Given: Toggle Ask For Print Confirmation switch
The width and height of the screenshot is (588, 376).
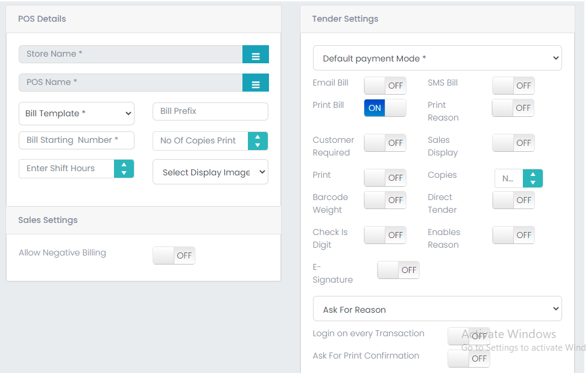Looking at the screenshot, I should (x=469, y=359).
